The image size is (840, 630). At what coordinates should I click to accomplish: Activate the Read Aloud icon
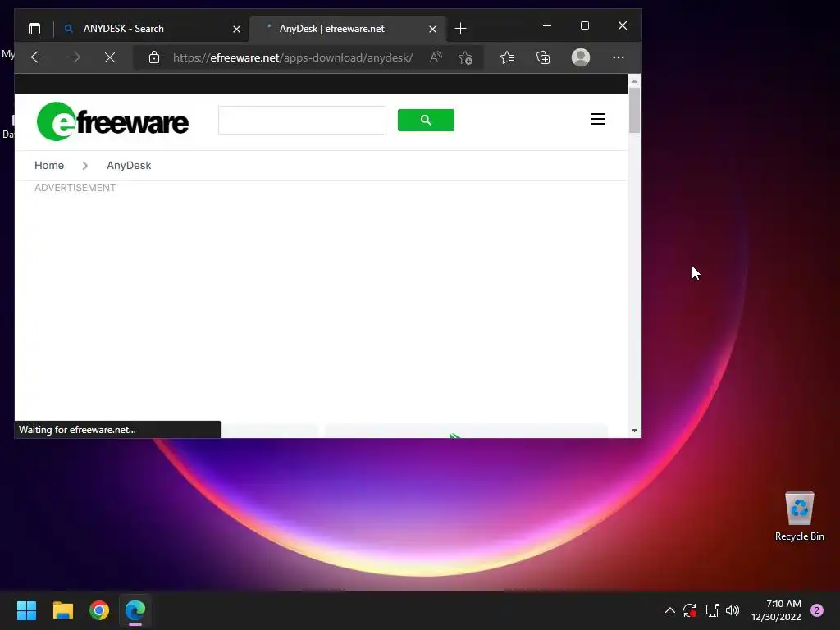pos(436,57)
